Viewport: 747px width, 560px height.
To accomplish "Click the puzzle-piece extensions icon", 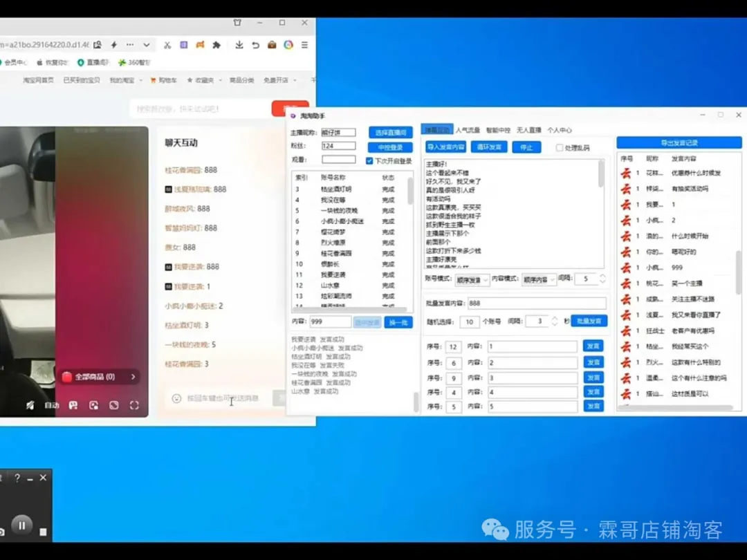I will [216, 45].
